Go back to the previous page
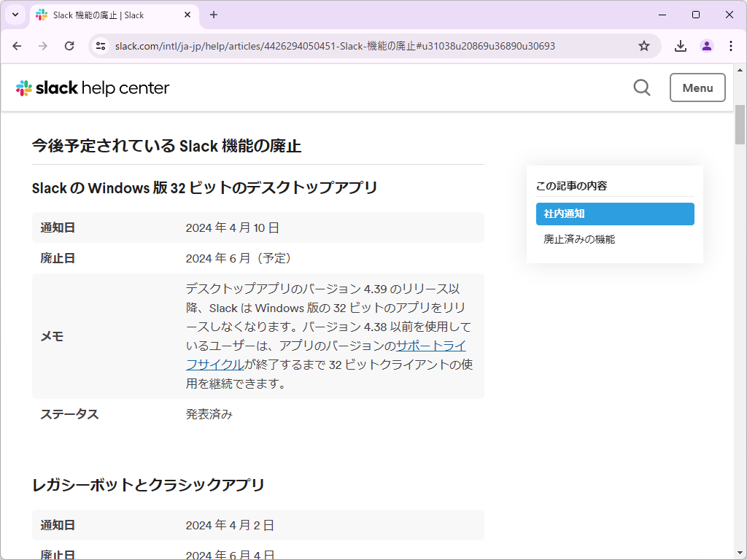 point(18,46)
